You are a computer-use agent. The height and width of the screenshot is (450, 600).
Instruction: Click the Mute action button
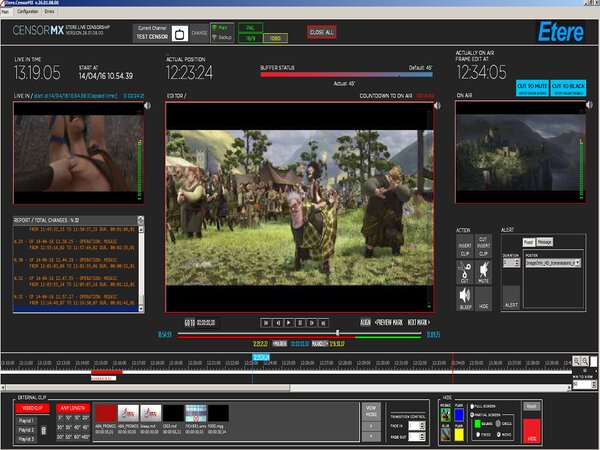click(484, 272)
